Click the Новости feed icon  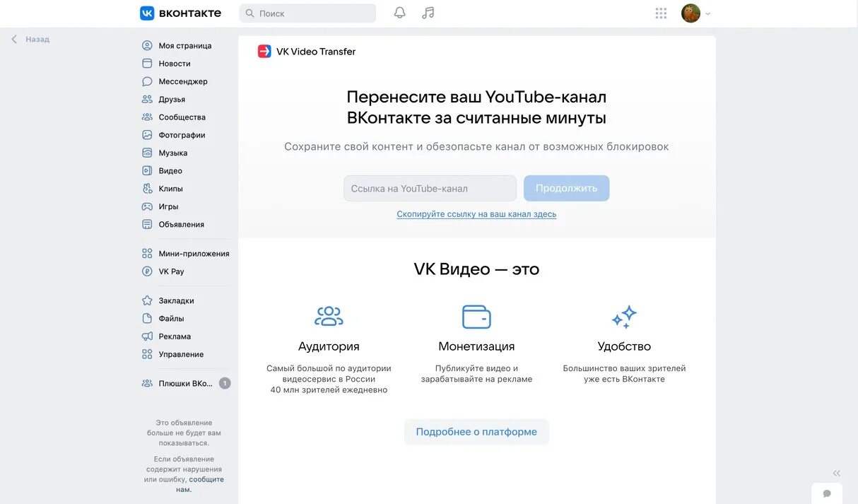147,64
